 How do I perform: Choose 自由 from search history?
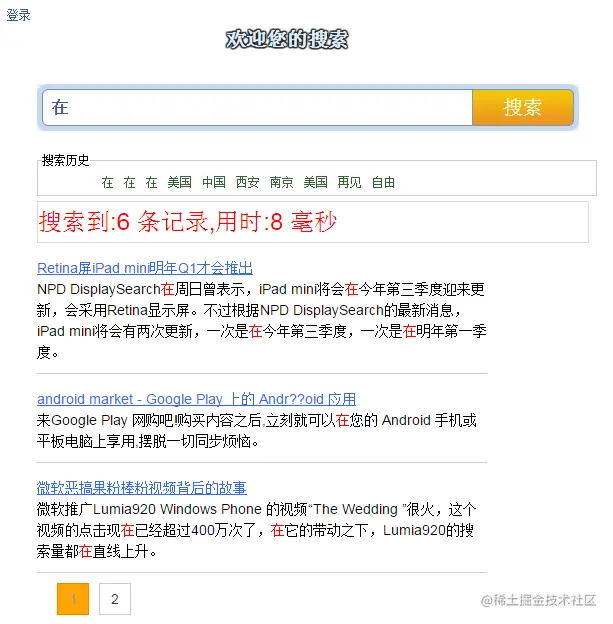383,182
